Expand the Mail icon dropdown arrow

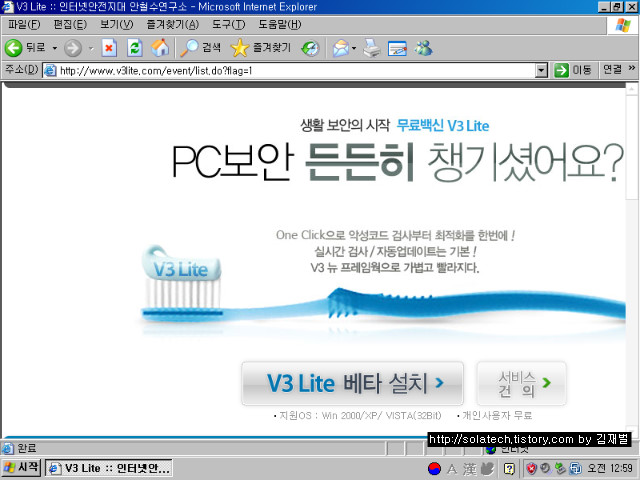(354, 48)
